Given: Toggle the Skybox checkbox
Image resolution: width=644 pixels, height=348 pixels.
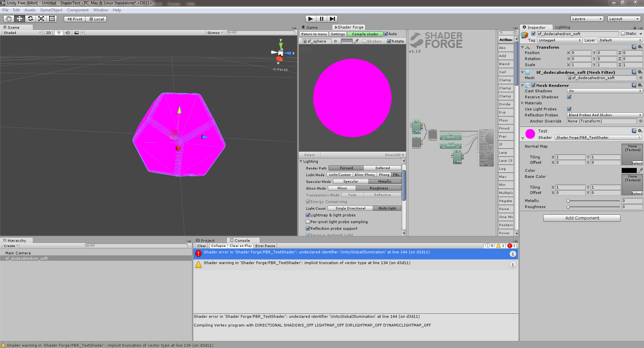Looking at the screenshot, I should tap(364, 41).
